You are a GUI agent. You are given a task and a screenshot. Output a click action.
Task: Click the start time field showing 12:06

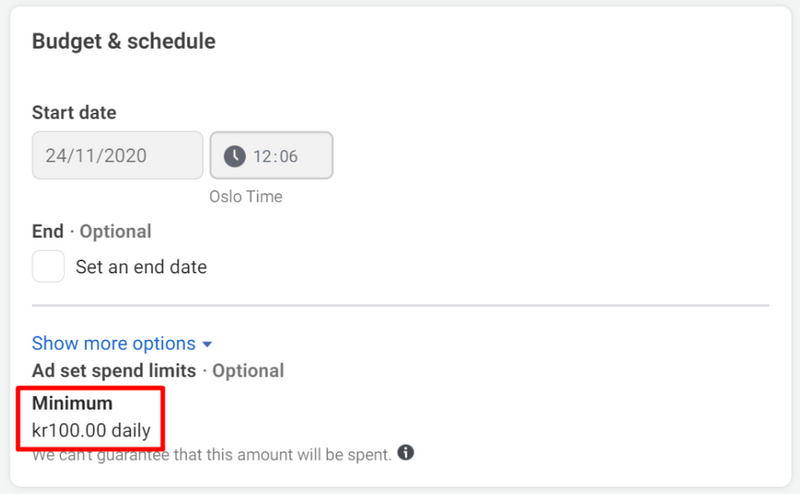[271, 156]
